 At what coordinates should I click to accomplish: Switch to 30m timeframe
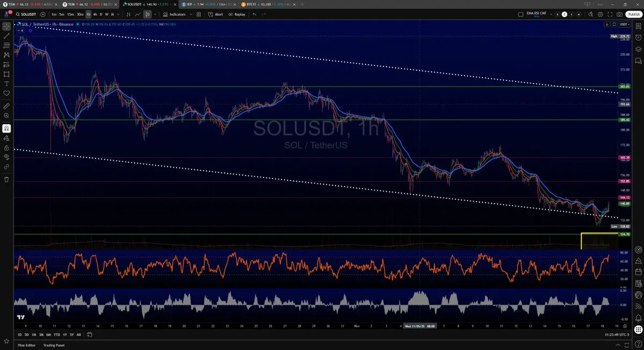[x=80, y=14]
